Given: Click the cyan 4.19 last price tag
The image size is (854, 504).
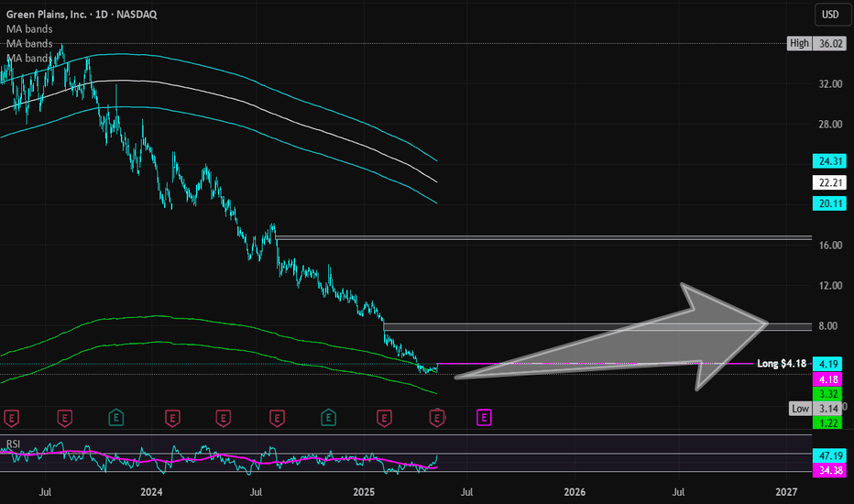Looking at the screenshot, I should 827,364.
